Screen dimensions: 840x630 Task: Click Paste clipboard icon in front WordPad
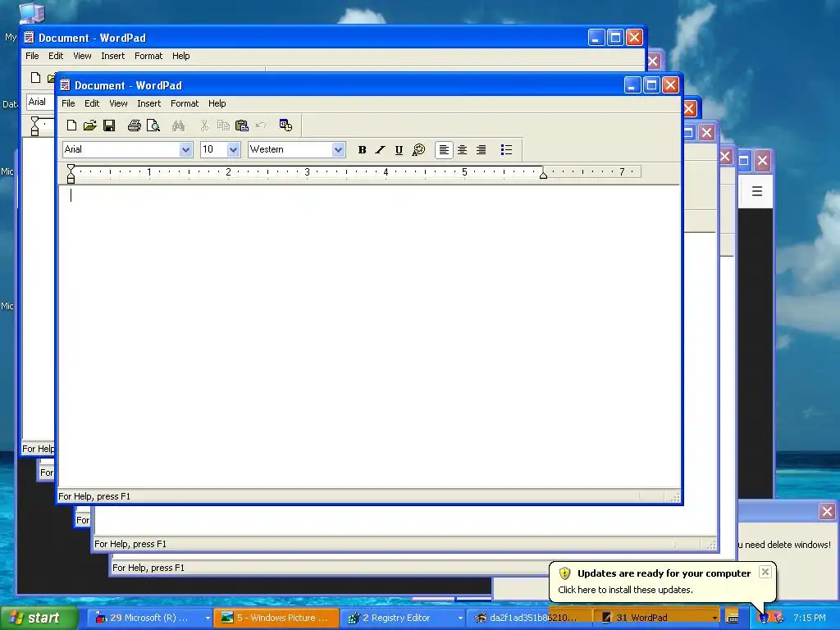tap(242, 126)
